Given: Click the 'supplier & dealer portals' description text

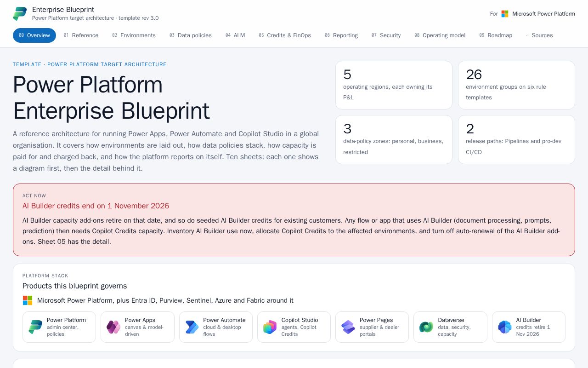Looking at the screenshot, I should tap(379, 331).
